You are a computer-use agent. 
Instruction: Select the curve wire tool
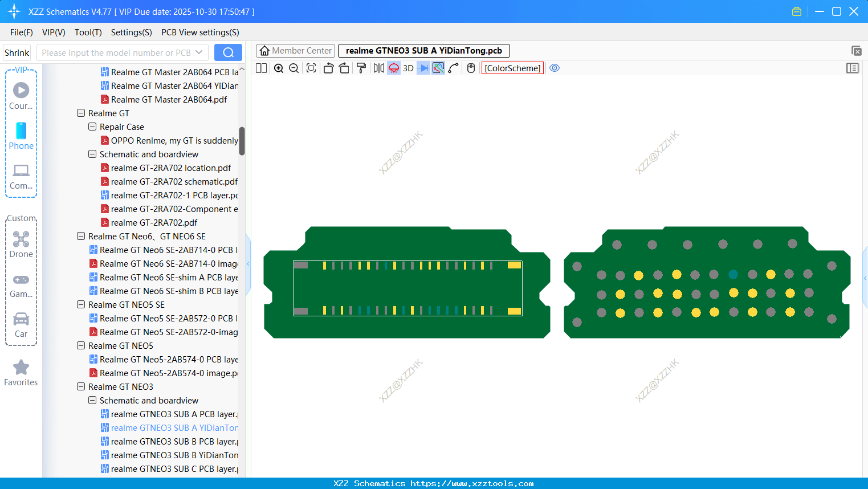[x=454, y=68]
